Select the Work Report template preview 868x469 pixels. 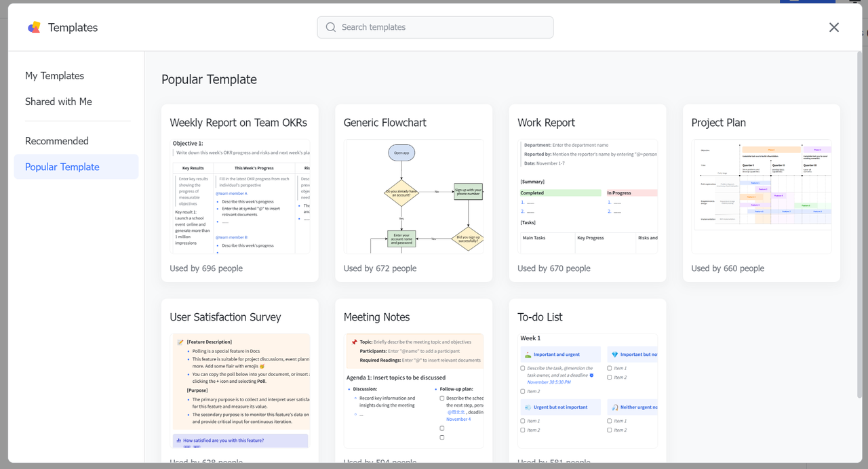(587, 197)
